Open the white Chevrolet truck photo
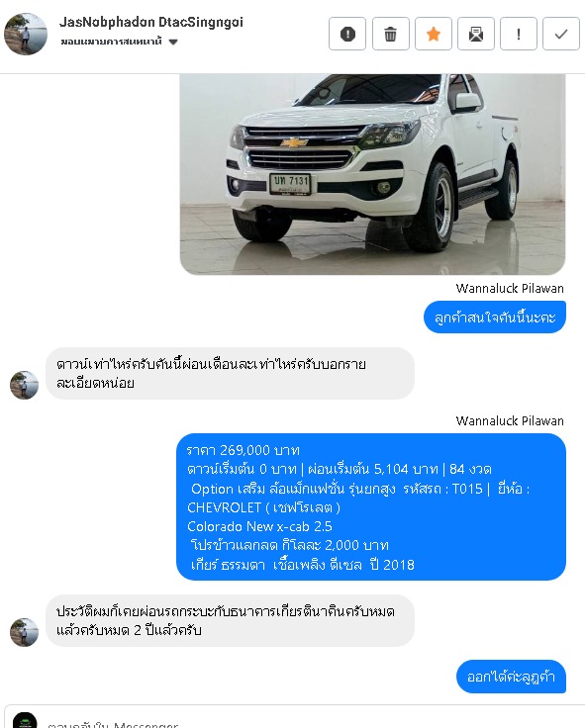The image size is (585, 728). pyautogui.click(x=372, y=174)
